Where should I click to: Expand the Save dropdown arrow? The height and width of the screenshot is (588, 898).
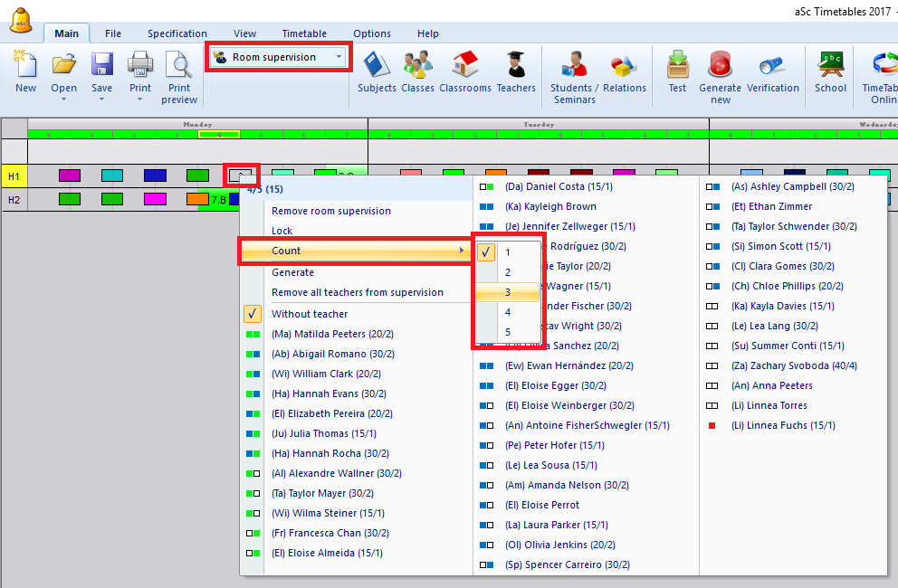[102, 100]
